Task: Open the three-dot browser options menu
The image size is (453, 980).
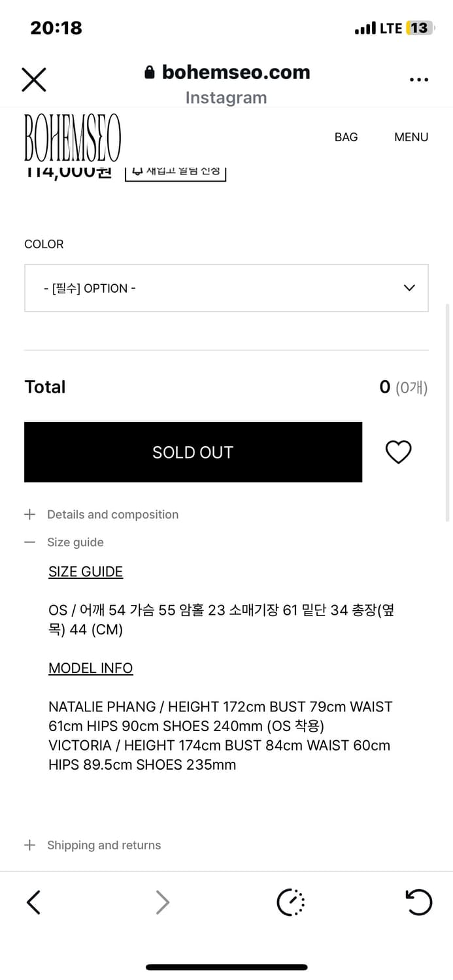Action: point(418,80)
